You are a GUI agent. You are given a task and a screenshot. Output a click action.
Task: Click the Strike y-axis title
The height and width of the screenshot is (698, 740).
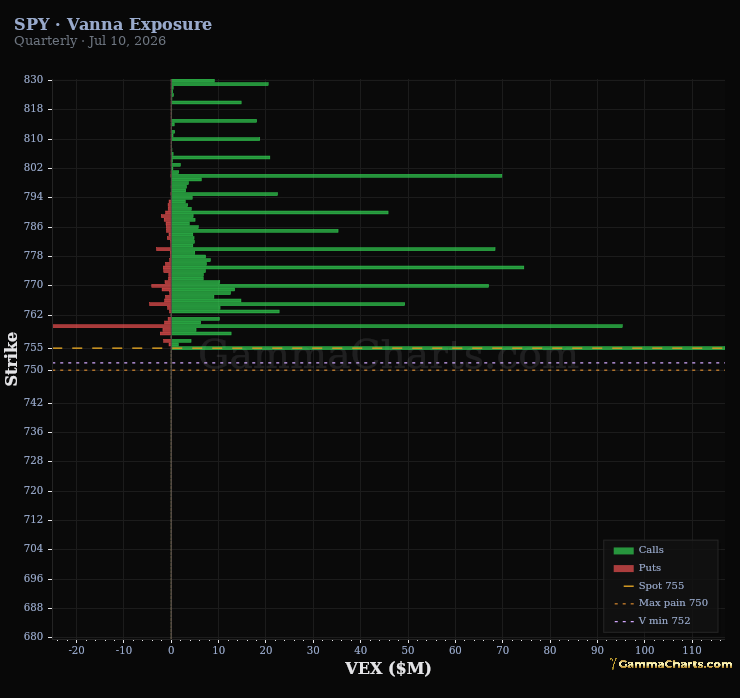pos(11,359)
